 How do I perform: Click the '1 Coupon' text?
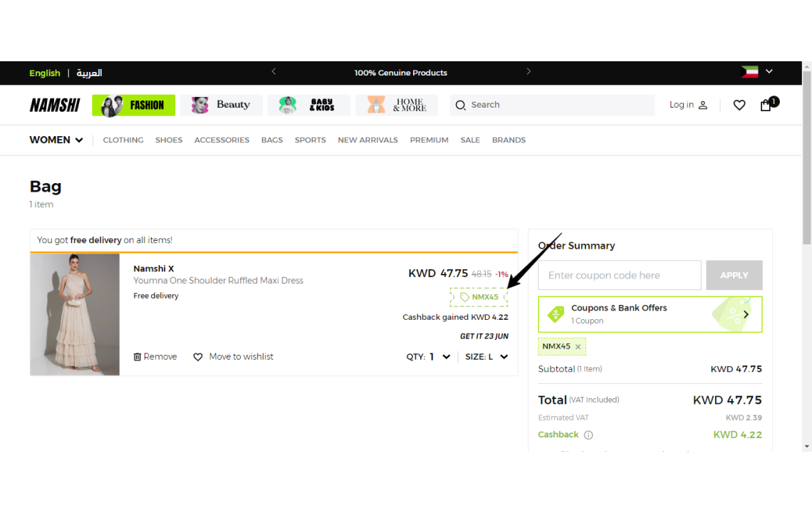point(587,321)
